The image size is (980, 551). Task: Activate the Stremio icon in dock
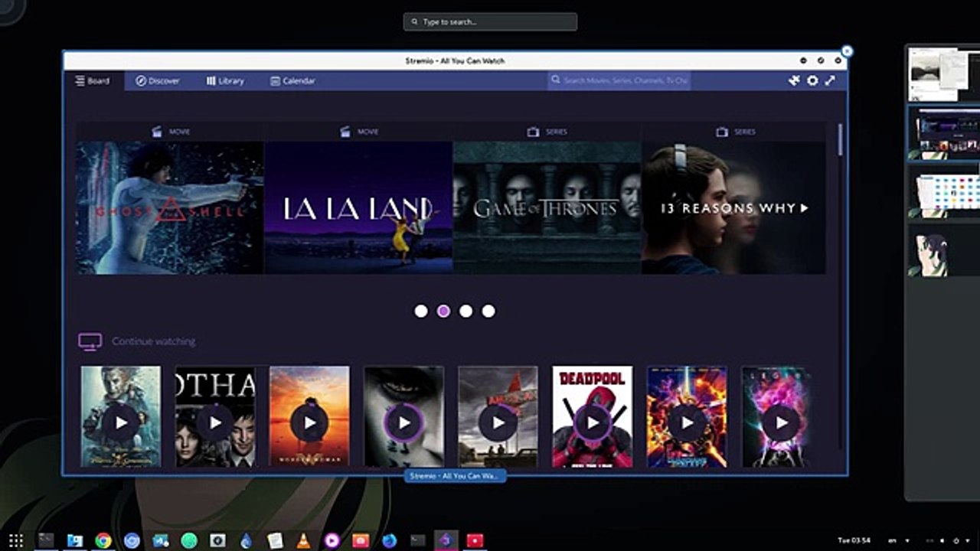tap(446, 540)
